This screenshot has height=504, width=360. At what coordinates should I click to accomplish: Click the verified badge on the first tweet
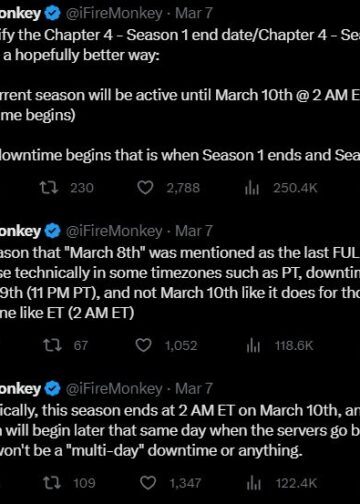52,14
